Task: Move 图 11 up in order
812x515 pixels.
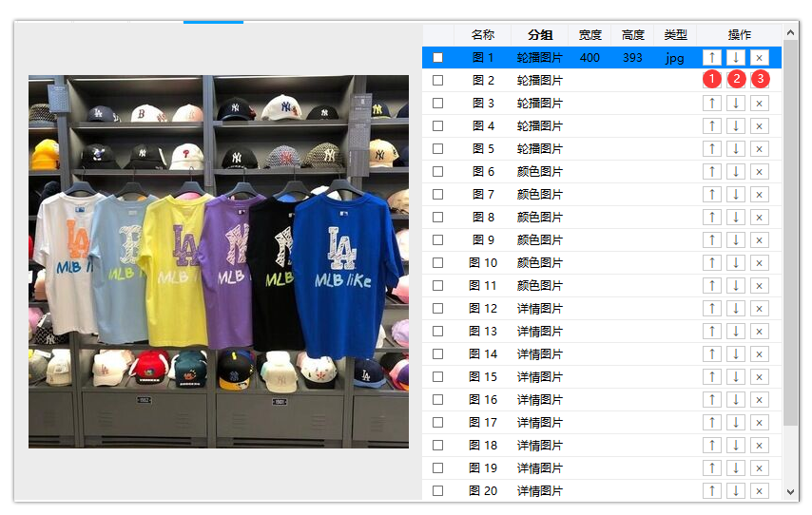Action: click(x=712, y=285)
